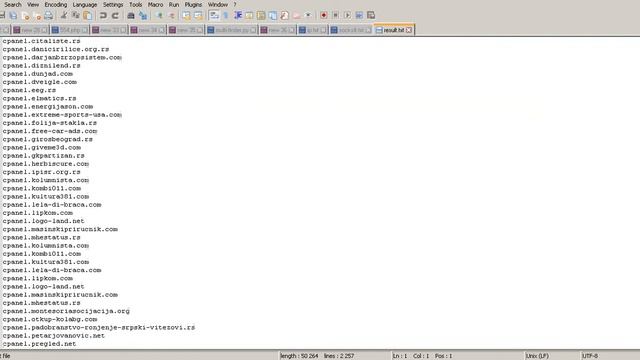Click the Zoom Out toolbar icon

point(171,16)
